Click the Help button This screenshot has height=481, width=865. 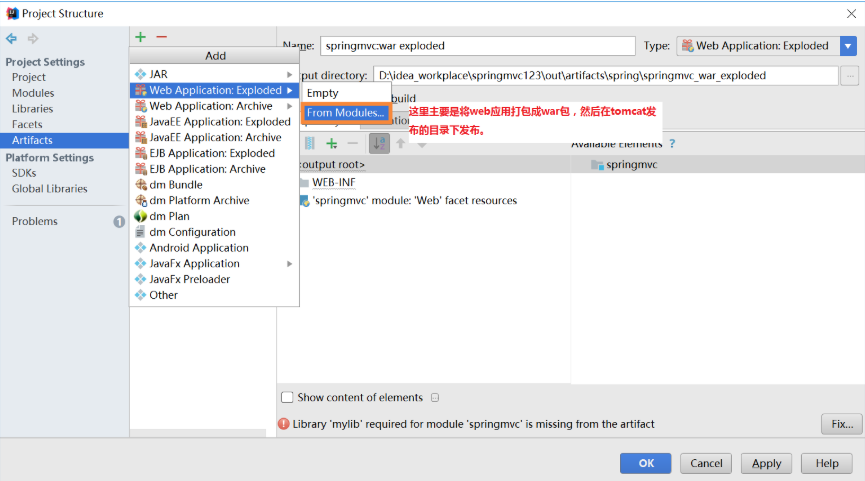[x=827, y=463]
